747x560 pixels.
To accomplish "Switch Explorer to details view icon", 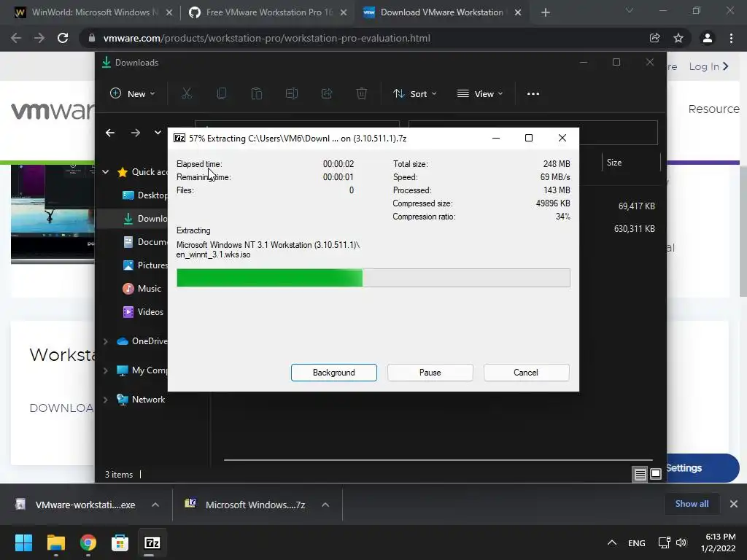I will pyautogui.click(x=640, y=474).
